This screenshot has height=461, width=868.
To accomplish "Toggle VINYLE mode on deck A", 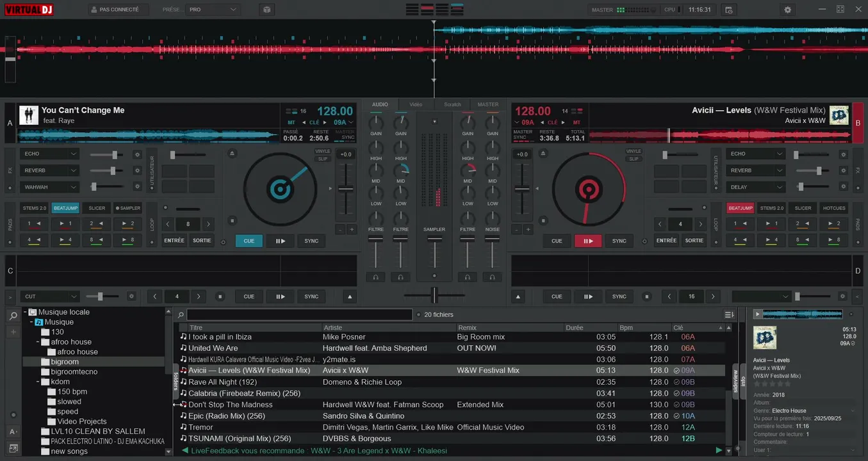I will 323,152.
